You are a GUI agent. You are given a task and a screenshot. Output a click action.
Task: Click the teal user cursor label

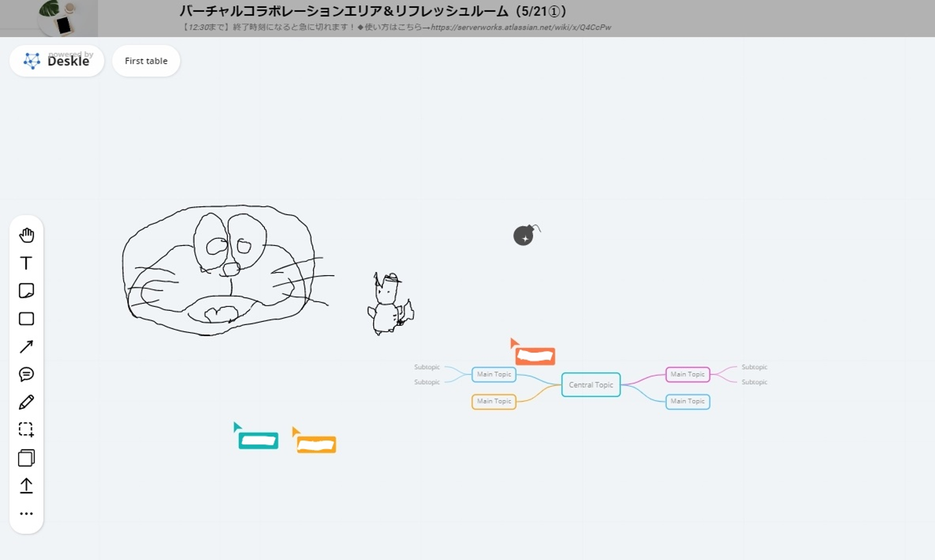click(258, 441)
